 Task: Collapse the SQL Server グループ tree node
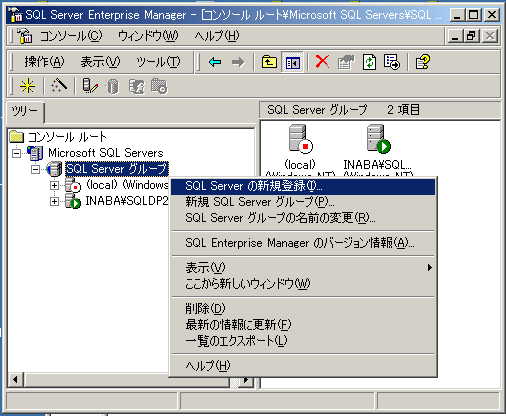(35, 169)
